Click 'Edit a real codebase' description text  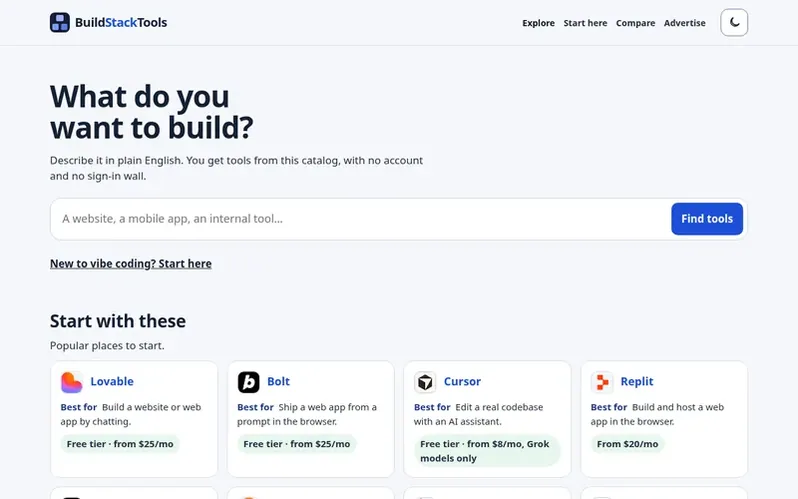(478, 414)
